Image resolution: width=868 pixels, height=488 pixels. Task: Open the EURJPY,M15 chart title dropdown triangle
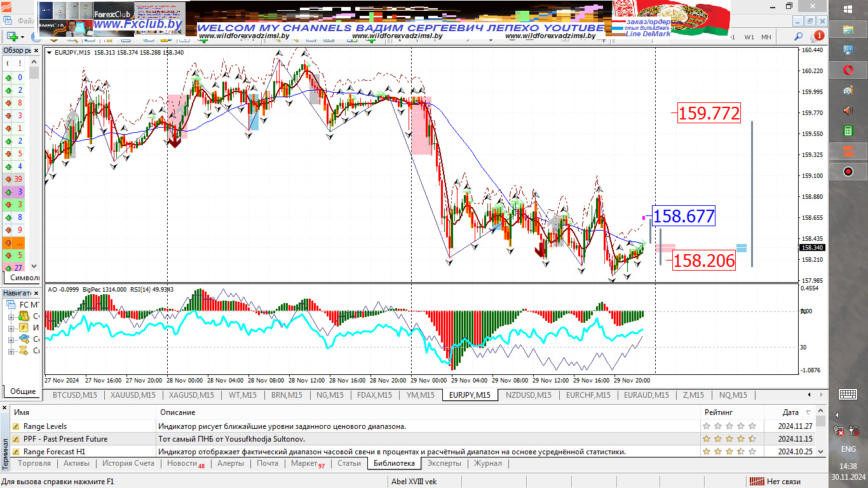coord(50,53)
